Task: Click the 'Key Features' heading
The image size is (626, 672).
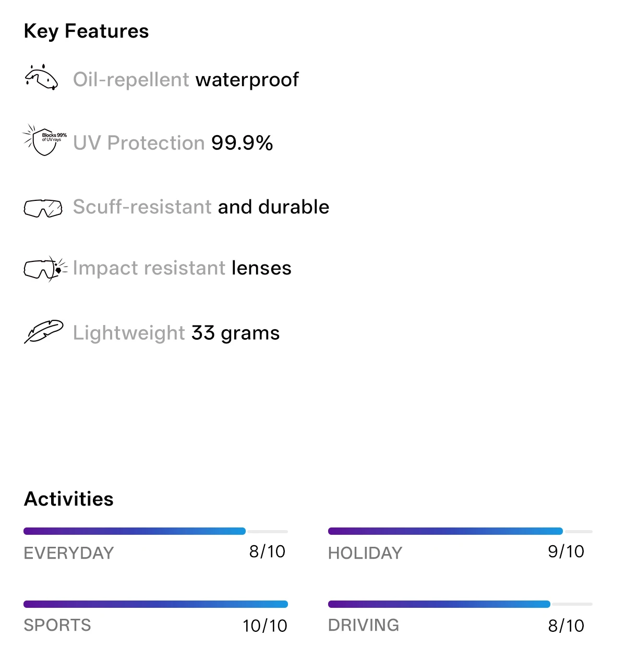Action: 87,31
